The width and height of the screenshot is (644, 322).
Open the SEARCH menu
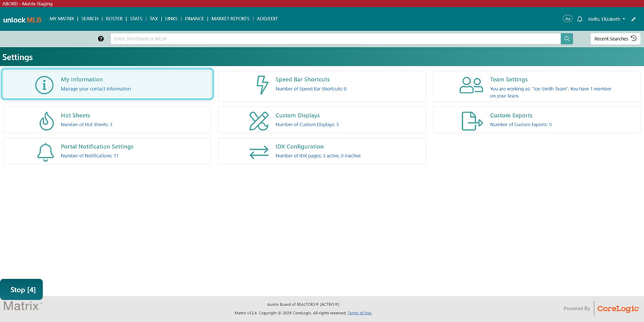[90, 18]
